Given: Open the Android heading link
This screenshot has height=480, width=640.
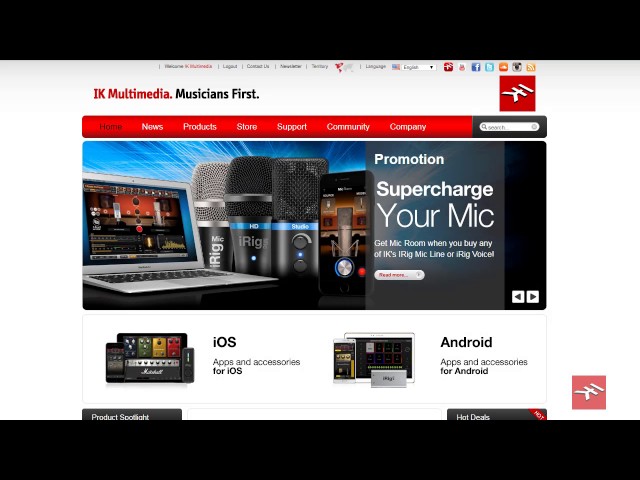Looking at the screenshot, I should point(466,342).
